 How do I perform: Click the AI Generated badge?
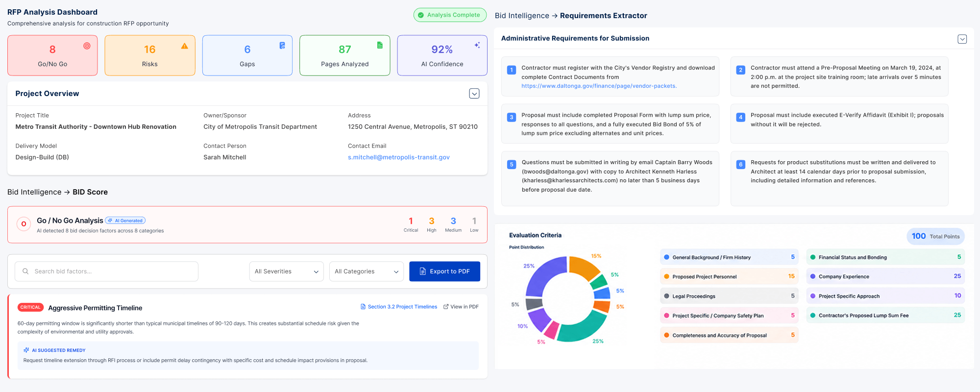125,220
